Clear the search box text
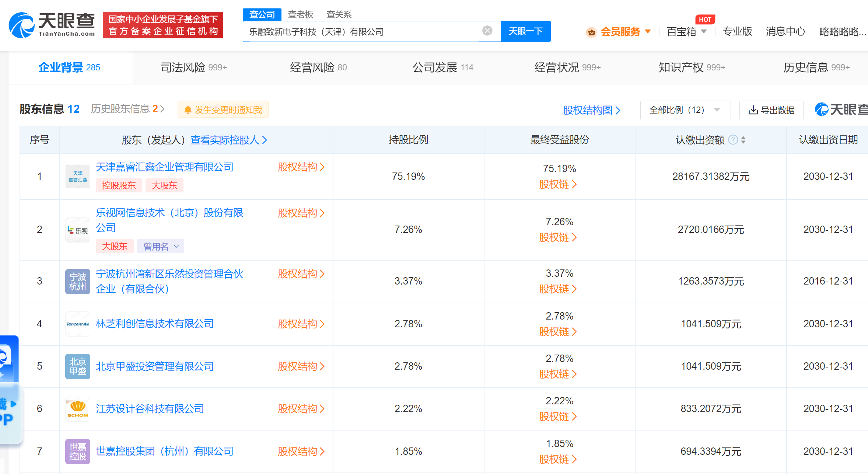This screenshot has width=868, height=474. (487, 31)
